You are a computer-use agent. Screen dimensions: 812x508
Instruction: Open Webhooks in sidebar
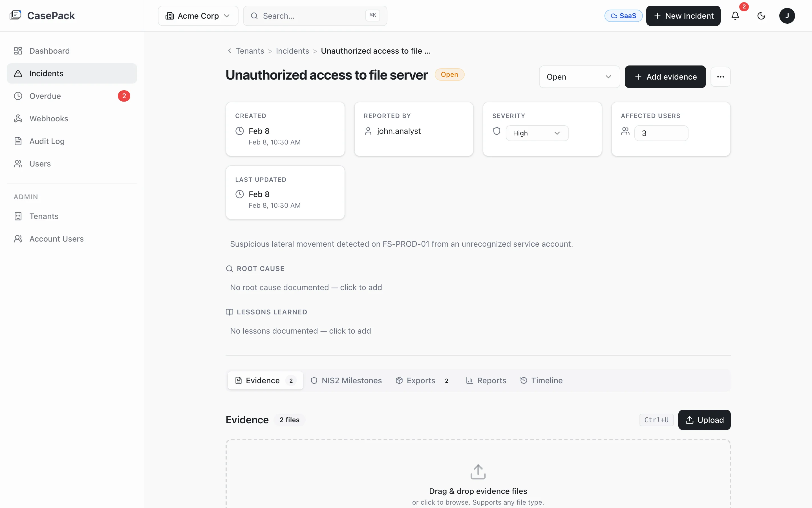point(72,119)
